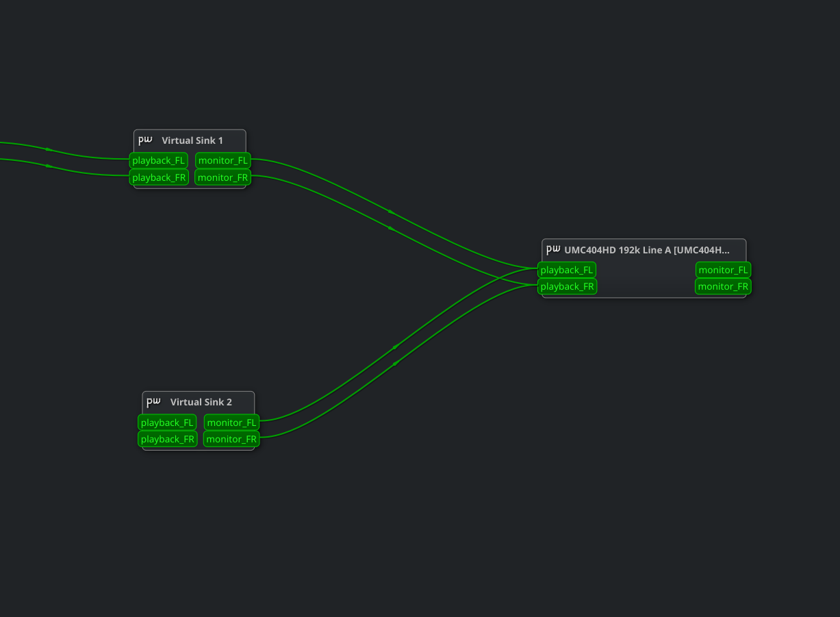The width and height of the screenshot is (840, 617).
Task: Select playback_FL input port on UMC404HD
Action: [x=567, y=270]
